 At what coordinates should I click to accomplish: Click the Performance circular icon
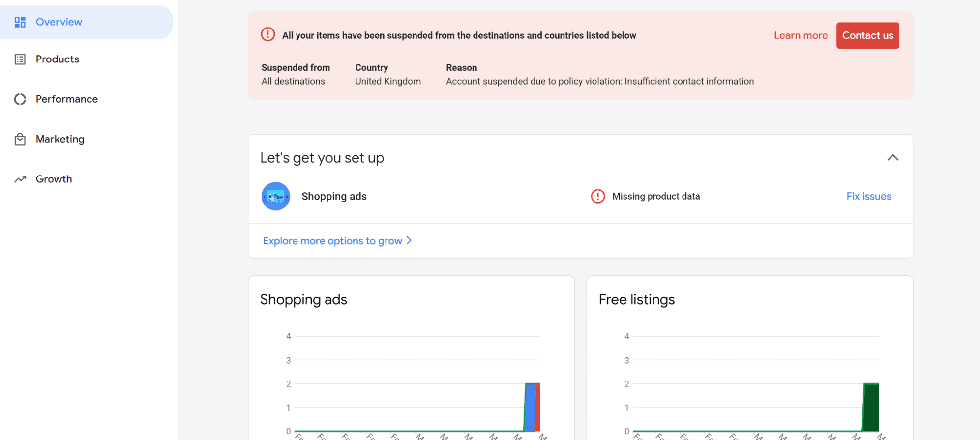(20, 99)
